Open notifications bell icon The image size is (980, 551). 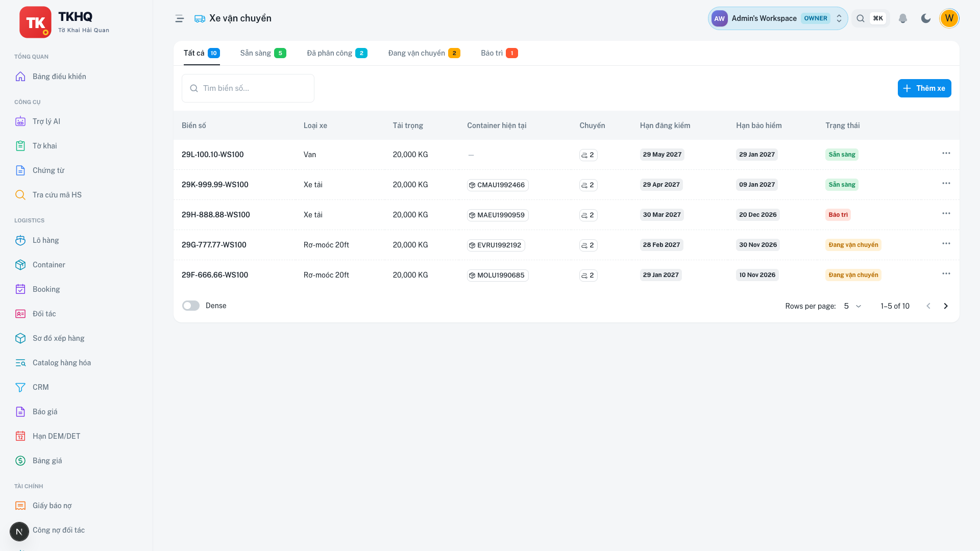point(903,18)
